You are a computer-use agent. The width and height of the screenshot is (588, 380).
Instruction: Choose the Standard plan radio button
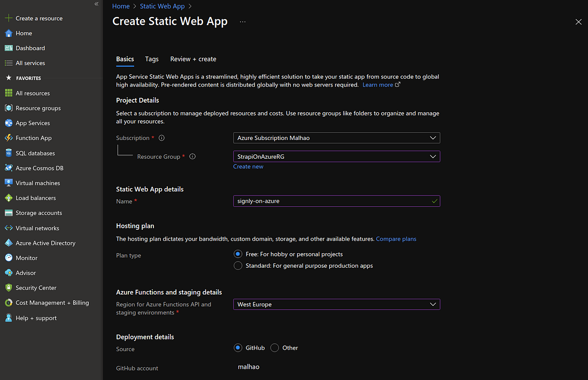coord(238,266)
